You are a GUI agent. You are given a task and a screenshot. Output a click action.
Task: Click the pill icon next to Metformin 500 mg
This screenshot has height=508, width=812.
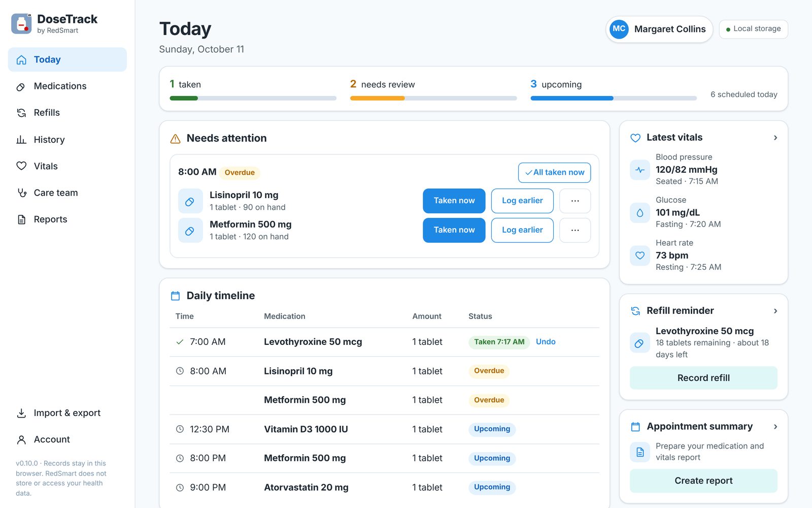pos(190,231)
